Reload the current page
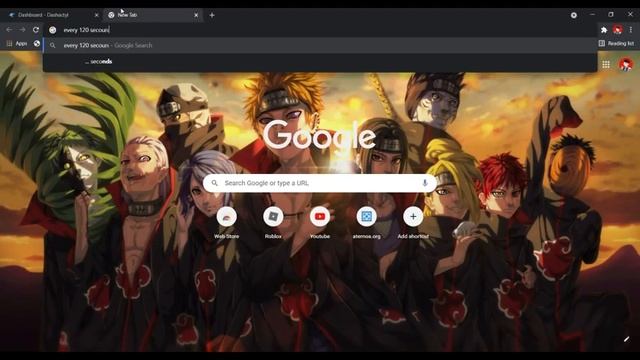640x360 pixels. tap(36, 30)
